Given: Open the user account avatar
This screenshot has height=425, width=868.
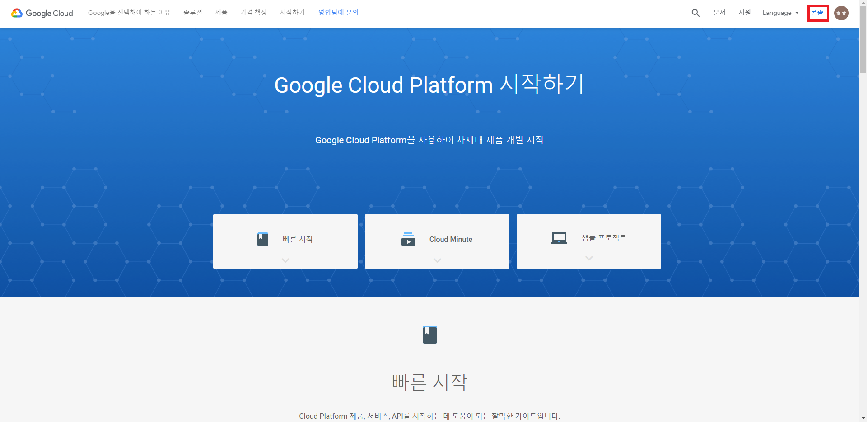Looking at the screenshot, I should 841,13.
